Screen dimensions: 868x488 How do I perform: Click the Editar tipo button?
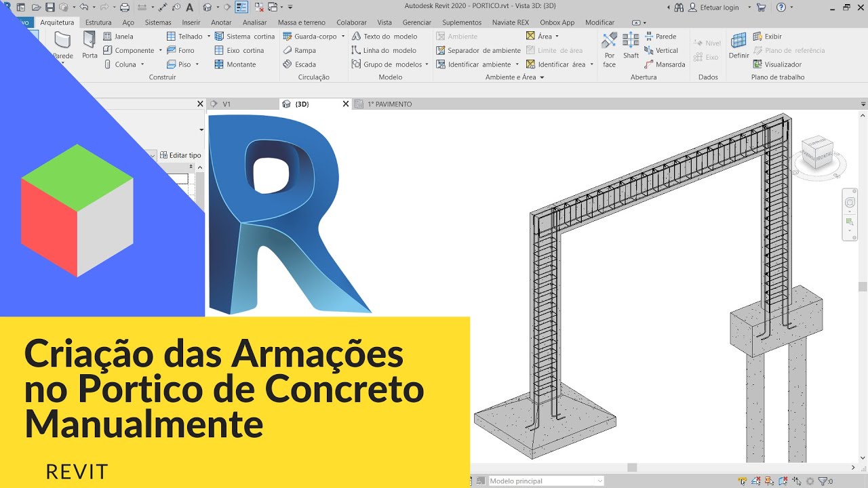point(181,155)
